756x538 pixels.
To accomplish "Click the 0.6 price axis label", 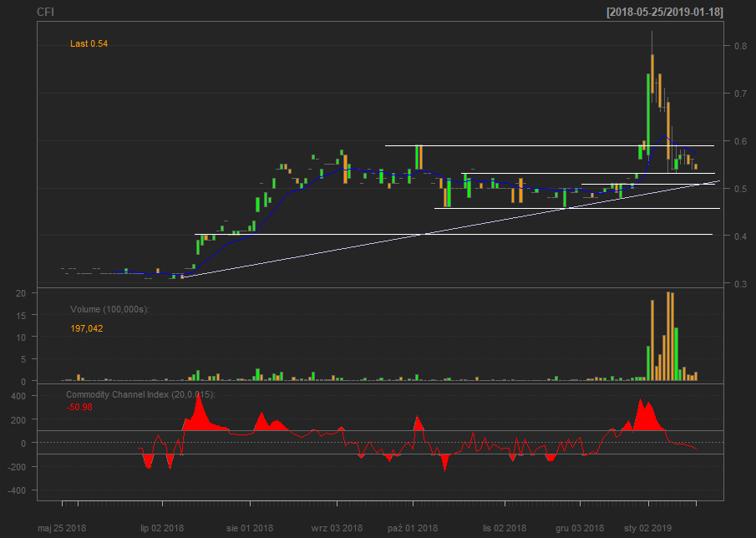I will click(741, 141).
